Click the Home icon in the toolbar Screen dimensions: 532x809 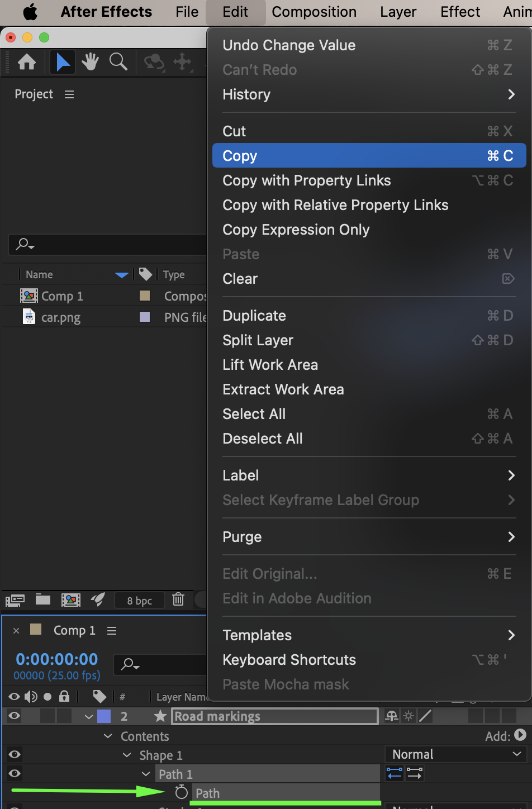[x=27, y=62]
